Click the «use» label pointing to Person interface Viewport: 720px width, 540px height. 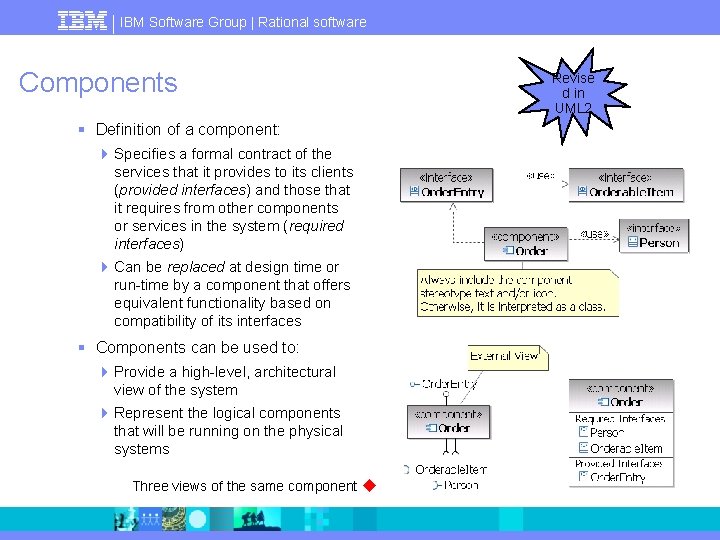coord(595,234)
